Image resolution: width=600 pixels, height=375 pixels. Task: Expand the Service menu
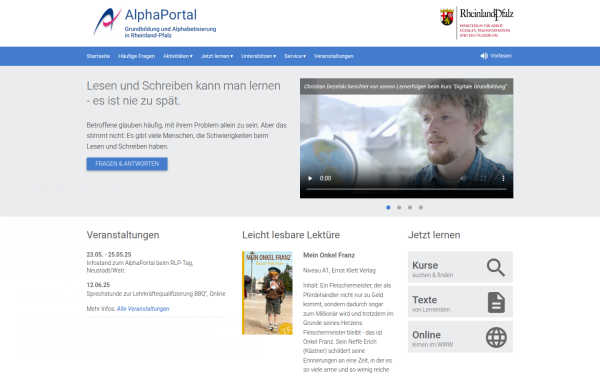295,56
